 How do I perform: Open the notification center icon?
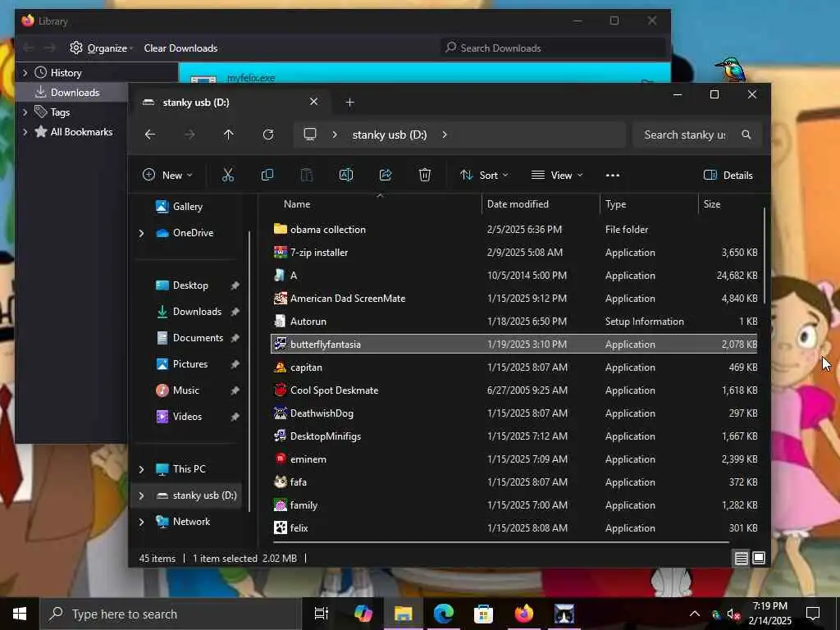[x=813, y=614]
